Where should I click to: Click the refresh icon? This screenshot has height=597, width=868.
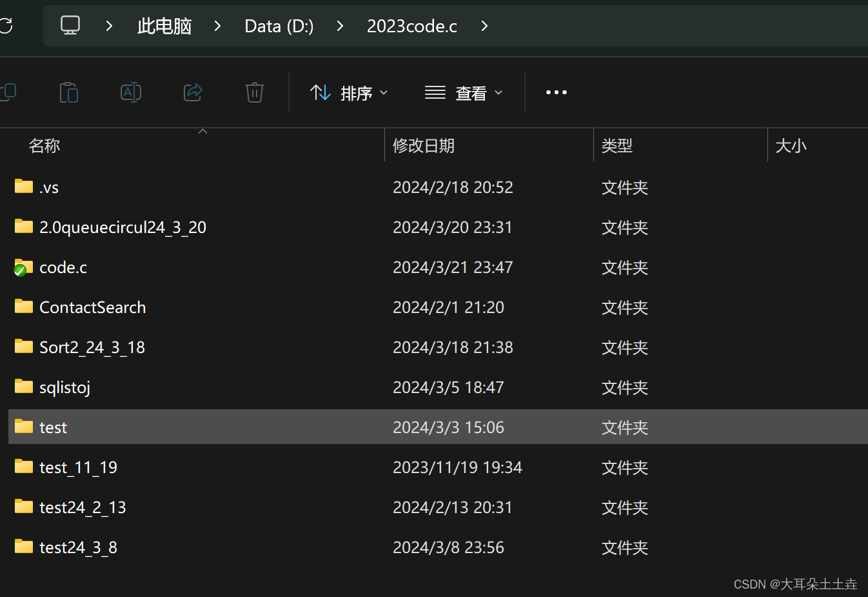tap(6, 26)
